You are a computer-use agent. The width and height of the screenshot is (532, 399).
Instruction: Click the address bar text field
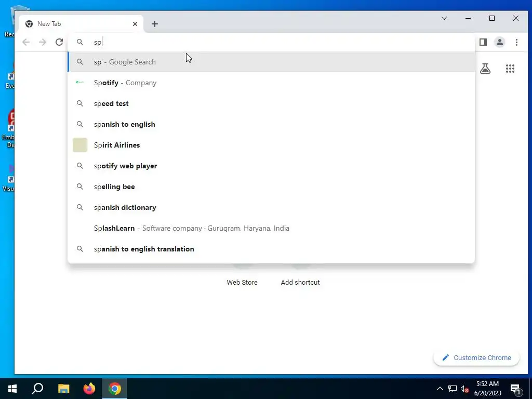pyautogui.click(x=271, y=42)
